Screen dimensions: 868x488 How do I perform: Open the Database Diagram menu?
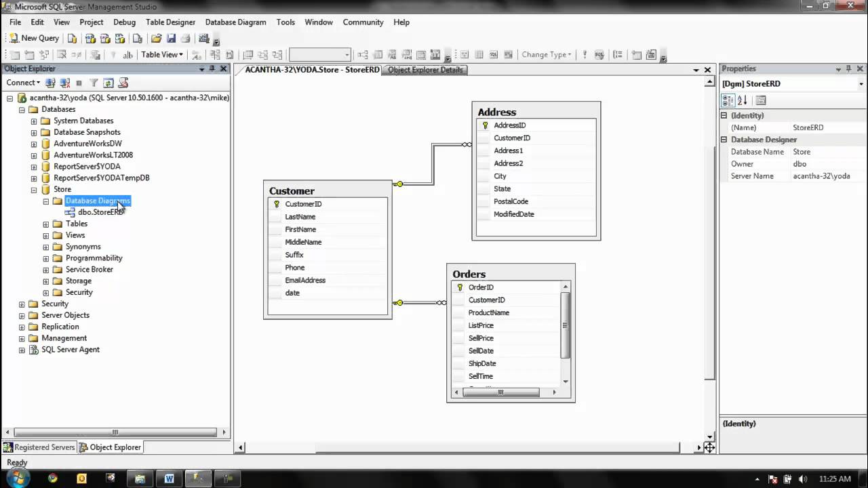click(235, 22)
